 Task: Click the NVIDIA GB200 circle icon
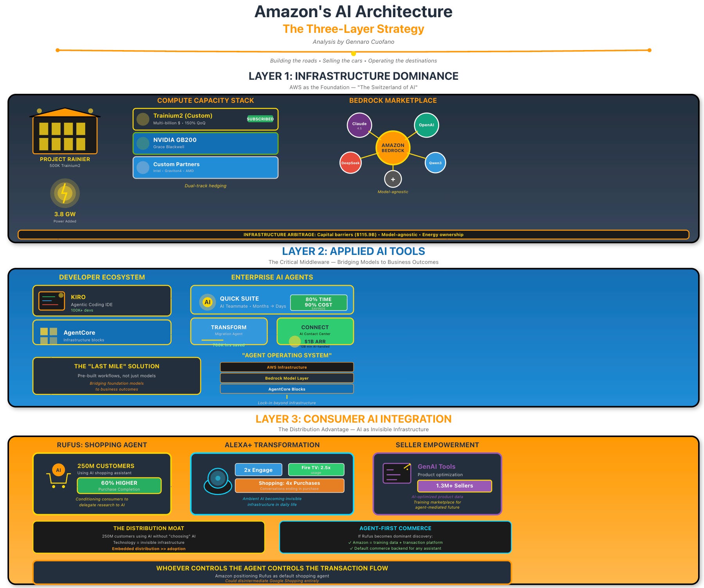[143, 143]
